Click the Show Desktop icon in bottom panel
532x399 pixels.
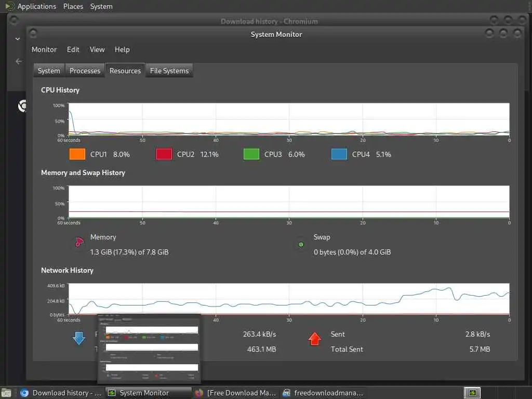(6, 393)
